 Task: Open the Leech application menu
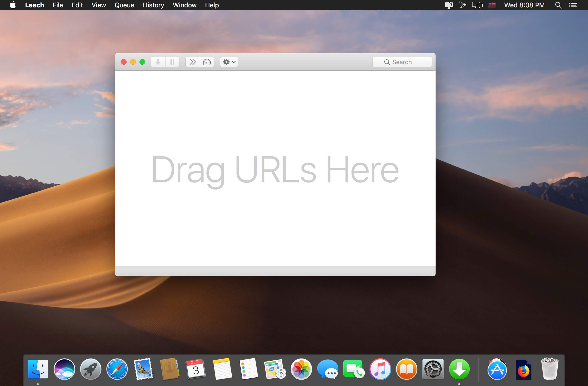pyautogui.click(x=35, y=5)
